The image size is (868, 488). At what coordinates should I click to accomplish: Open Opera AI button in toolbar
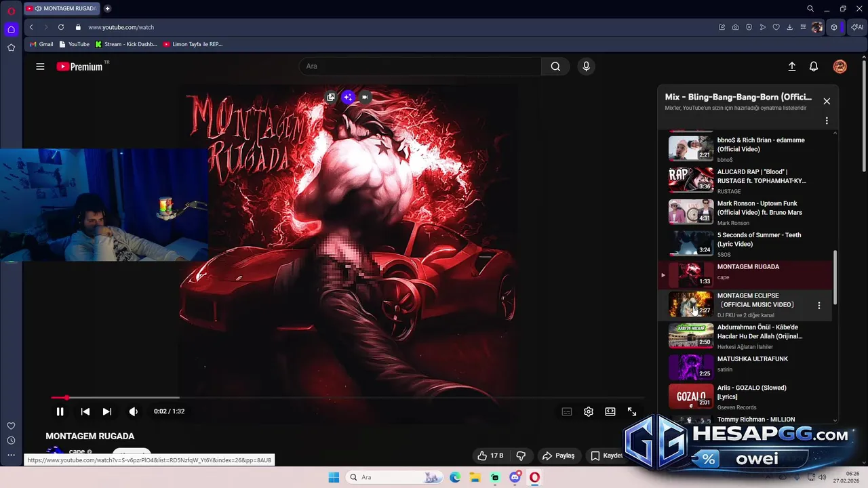(857, 27)
